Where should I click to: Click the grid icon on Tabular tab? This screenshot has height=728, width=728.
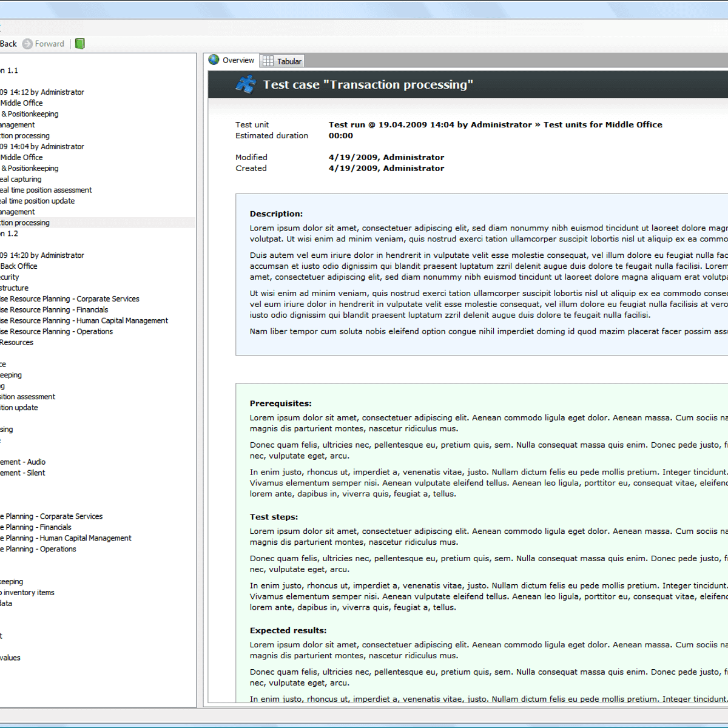pos(268,61)
